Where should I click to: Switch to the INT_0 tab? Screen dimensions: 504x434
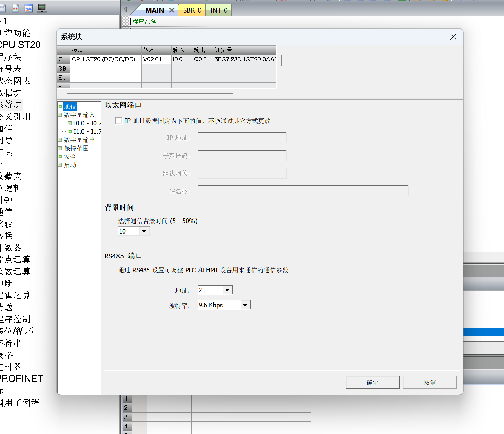[x=219, y=10]
